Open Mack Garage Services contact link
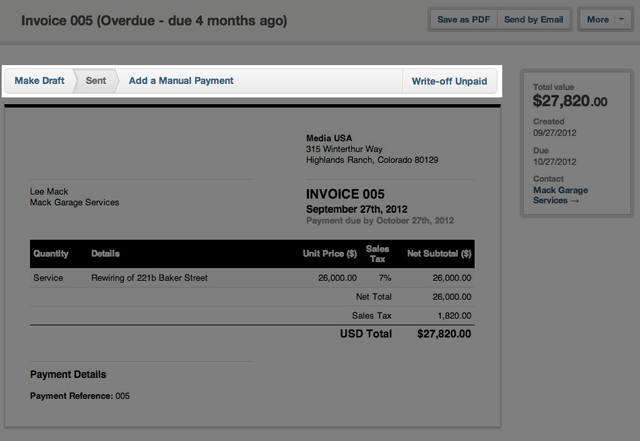The image size is (640, 441). click(x=561, y=195)
